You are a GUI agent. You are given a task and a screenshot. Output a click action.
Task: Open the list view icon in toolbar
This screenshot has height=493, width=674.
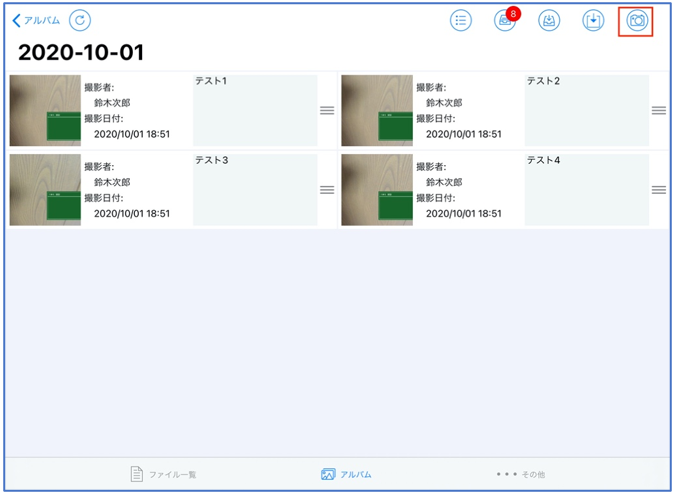coord(460,21)
